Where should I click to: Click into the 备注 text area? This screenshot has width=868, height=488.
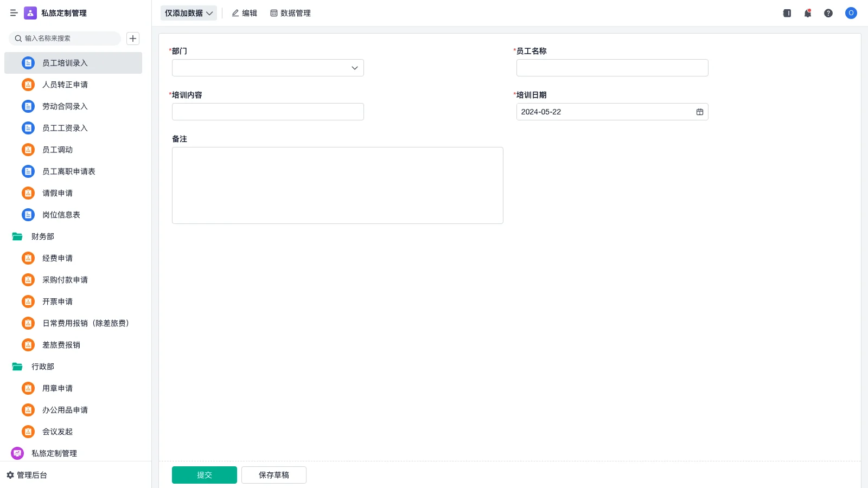click(337, 185)
